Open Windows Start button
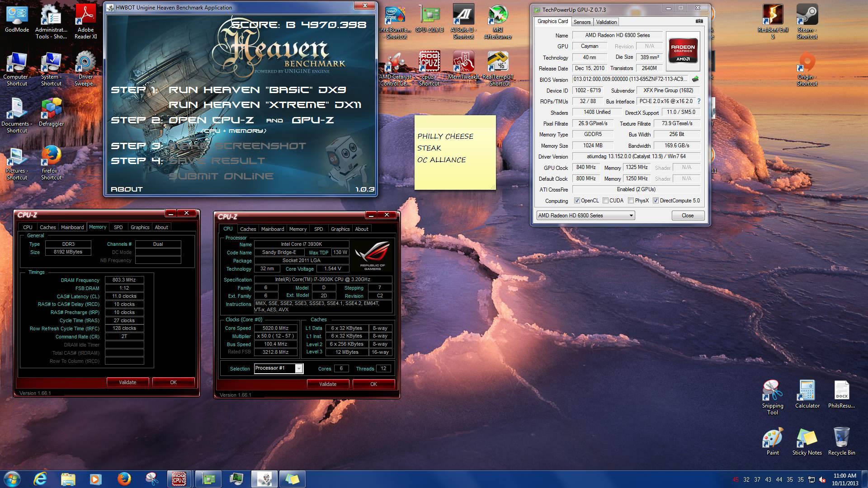Image resolution: width=868 pixels, height=488 pixels. (x=12, y=479)
